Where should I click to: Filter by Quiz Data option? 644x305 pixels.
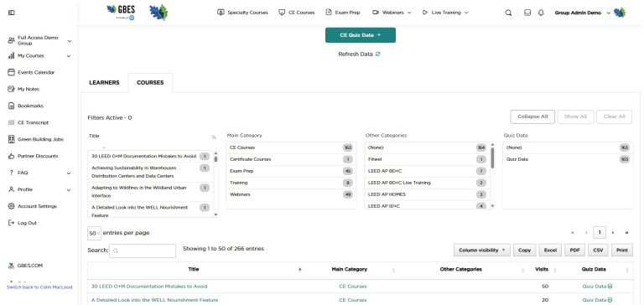[x=568, y=159]
